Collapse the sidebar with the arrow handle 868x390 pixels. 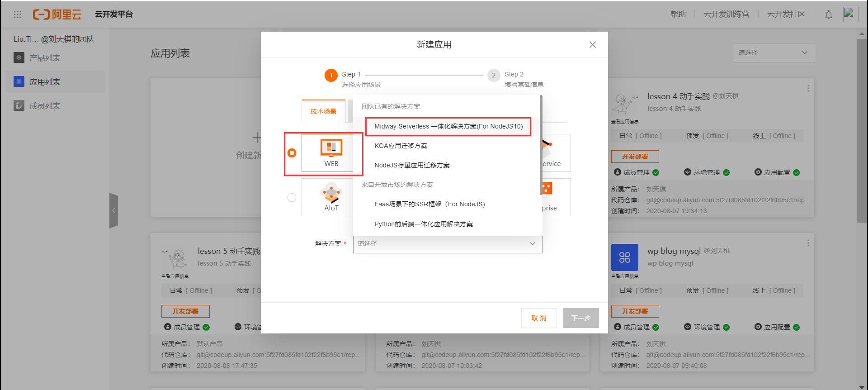click(x=113, y=210)
